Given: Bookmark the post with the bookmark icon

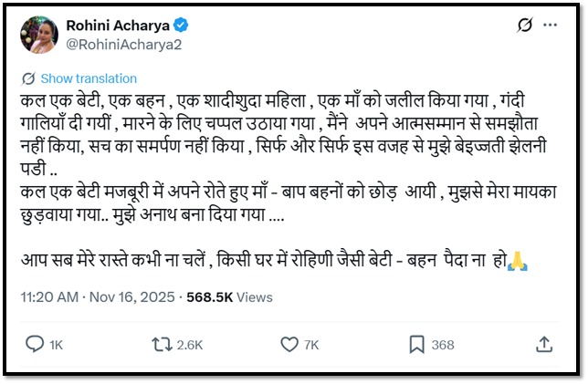Looking at the screenshot, I should coord(415,344).
